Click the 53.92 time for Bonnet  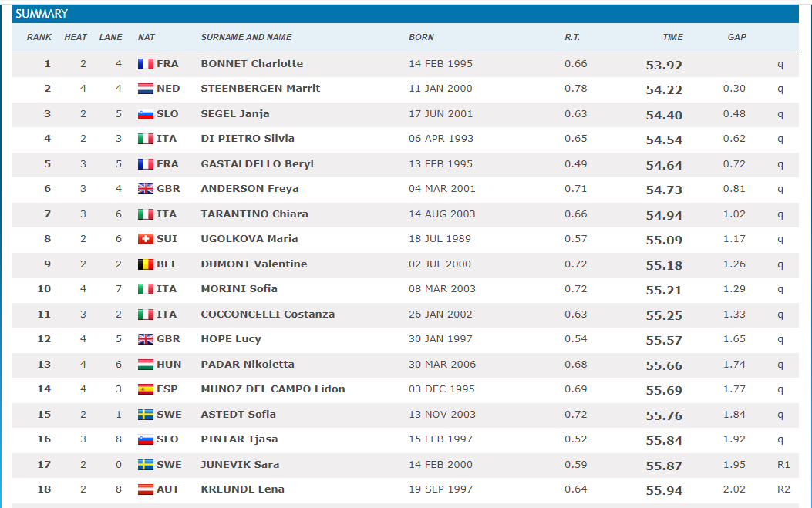664,65
